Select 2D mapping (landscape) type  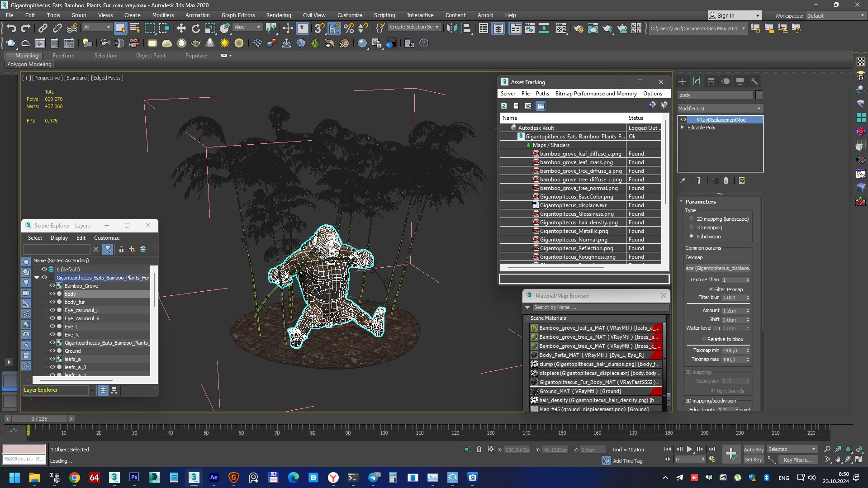click(x=691, y=219)
